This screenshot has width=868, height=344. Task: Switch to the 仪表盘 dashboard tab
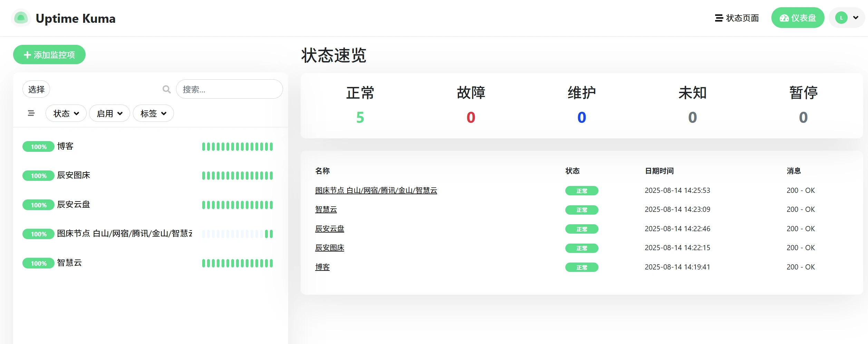[x=798, y=18]
